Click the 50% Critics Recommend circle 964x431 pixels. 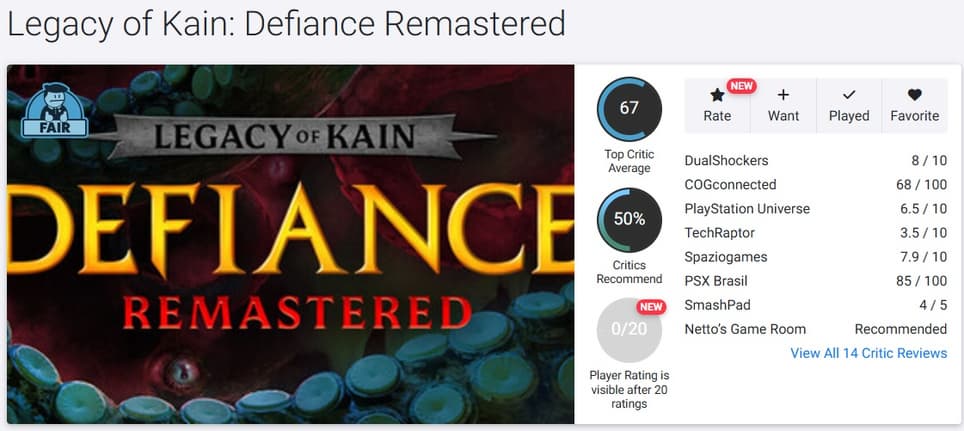pyautogui.click(x=629, y=220)
